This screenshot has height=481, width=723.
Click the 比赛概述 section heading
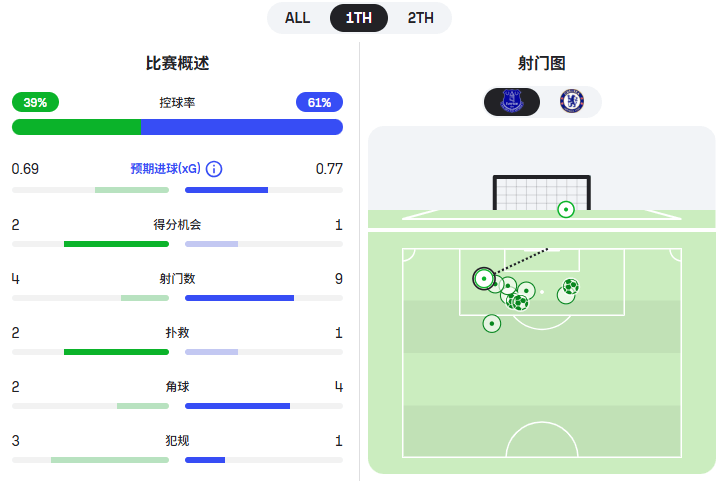tap(177, 63)
